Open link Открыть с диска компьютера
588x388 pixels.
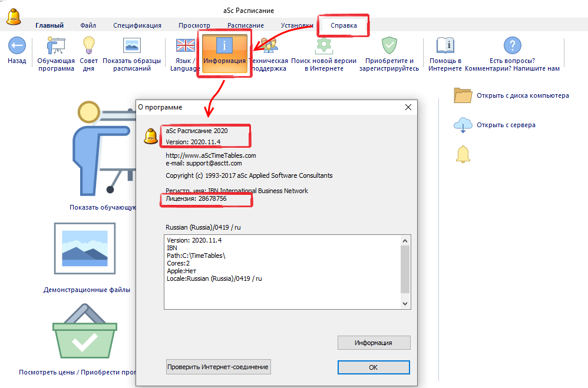(x=523, y=95)
